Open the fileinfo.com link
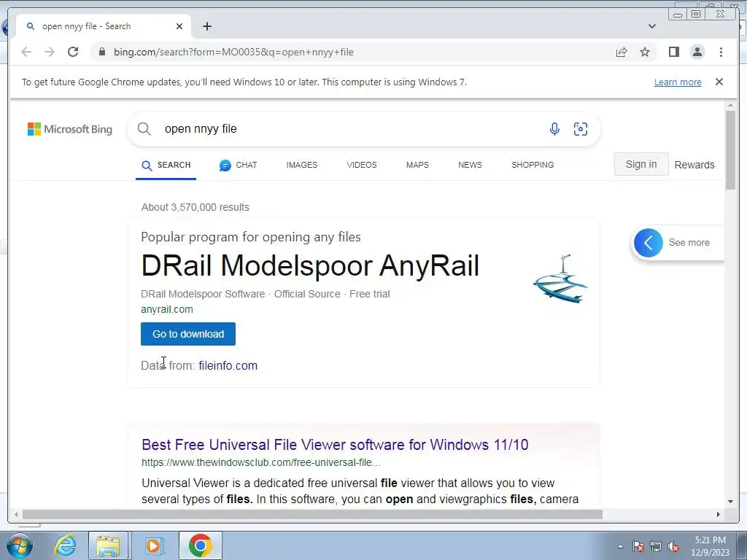Viewport: 747px width, 560px height. [x=228, y=365]
